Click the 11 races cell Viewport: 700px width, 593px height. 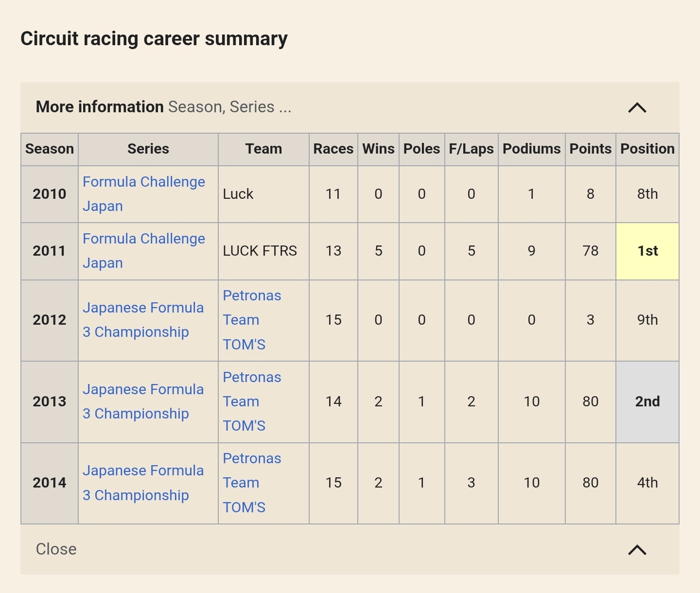tap(333, 194)
